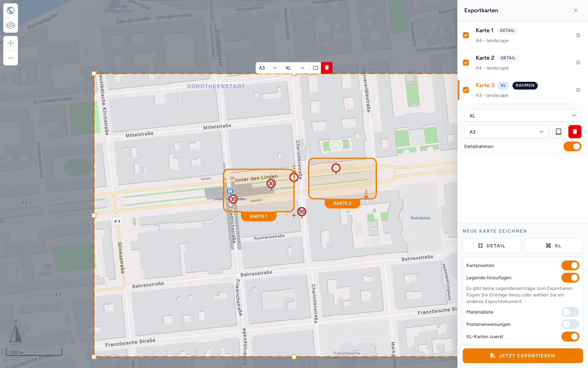Screen dimensions: 588x368
Task: Turn off the Kartenseiten toggle
Action: [x=570, y=265]
